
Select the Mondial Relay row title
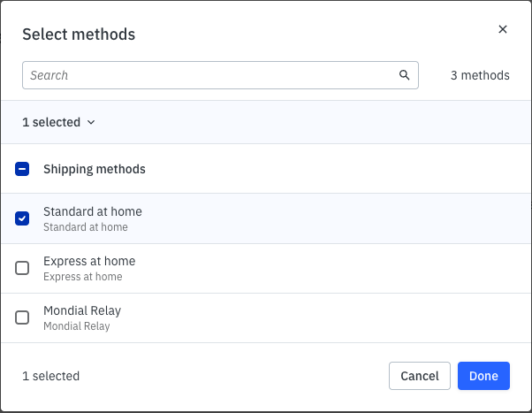(82, 311)
